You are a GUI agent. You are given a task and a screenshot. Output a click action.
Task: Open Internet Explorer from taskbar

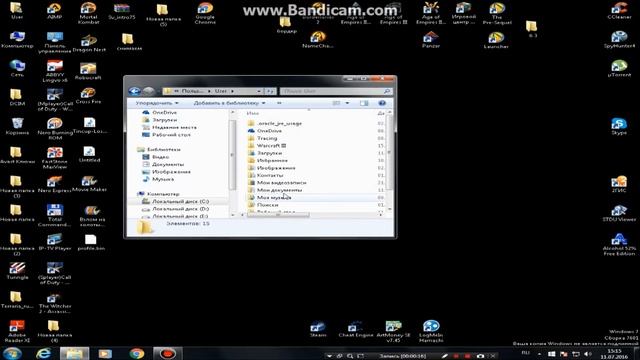(x=43, y=353)
